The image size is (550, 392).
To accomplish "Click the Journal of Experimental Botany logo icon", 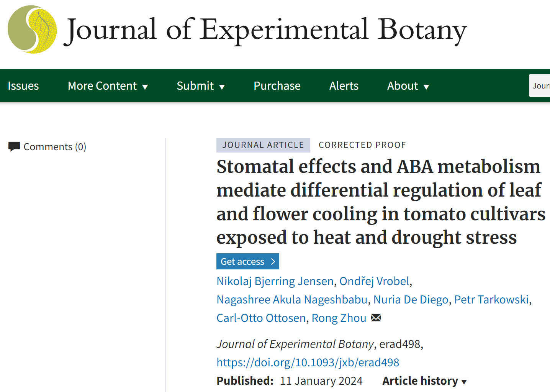I will pyautogui.click(x=32, y=30).
